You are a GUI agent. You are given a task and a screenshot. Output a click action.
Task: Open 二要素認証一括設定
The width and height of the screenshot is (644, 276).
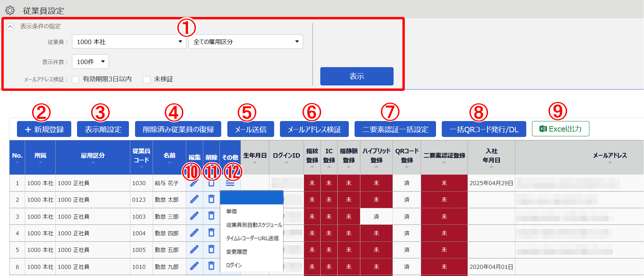pyautogui.click(x=395, y=129)
